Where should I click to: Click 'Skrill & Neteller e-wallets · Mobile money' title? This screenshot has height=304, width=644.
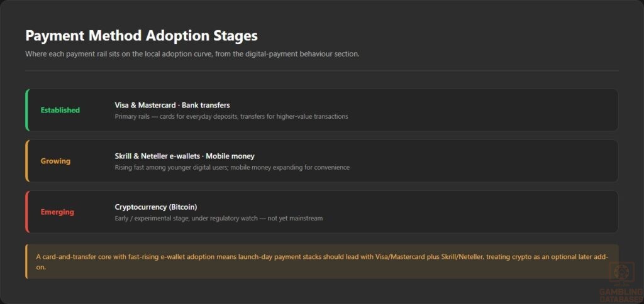point(184,156)
